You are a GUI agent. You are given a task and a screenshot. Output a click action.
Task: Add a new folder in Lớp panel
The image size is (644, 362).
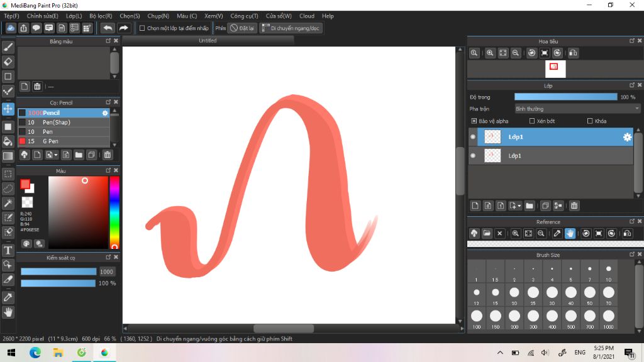tap(530, 206)
